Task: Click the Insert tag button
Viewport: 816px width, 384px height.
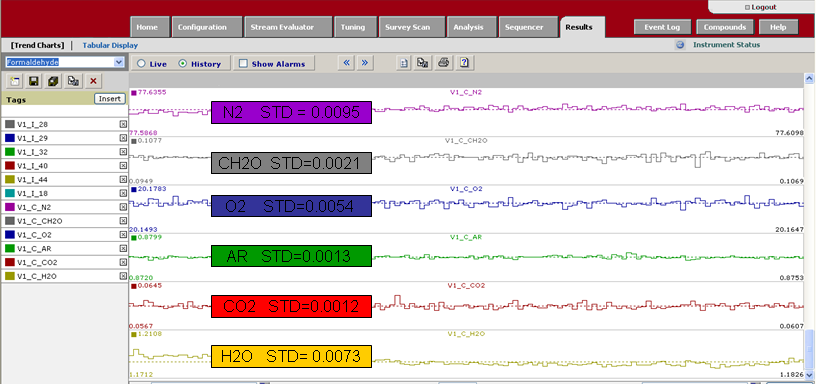Action: pos(110,99)
